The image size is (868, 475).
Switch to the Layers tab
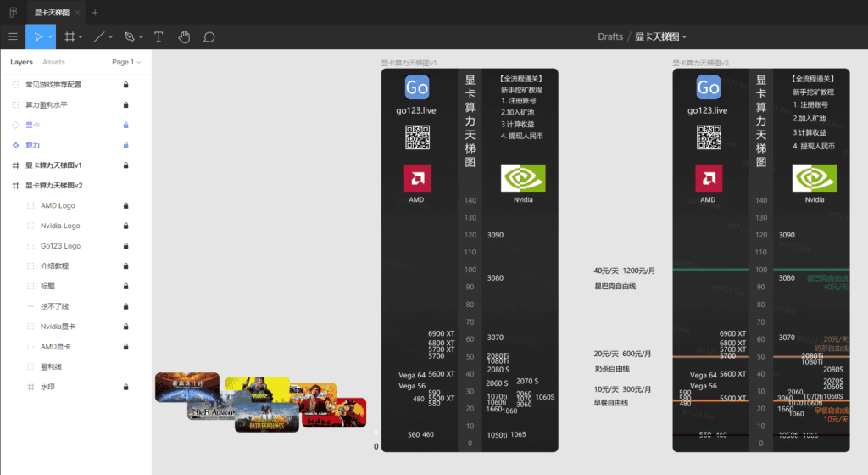pos(21,62)
